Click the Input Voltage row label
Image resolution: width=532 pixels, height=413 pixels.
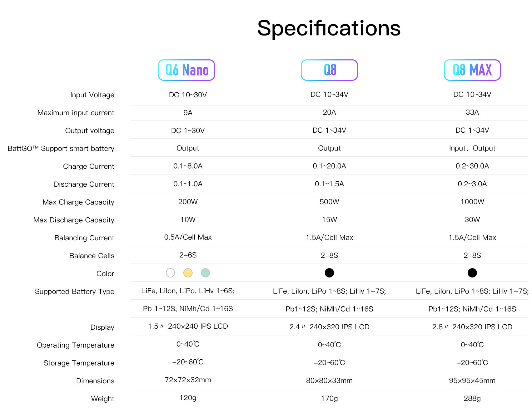[92, 95]
